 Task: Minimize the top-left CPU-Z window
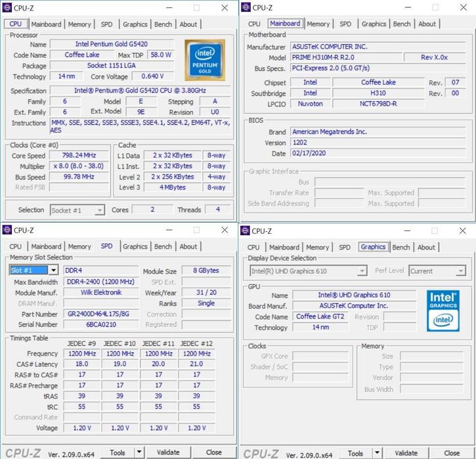(169, 8)
